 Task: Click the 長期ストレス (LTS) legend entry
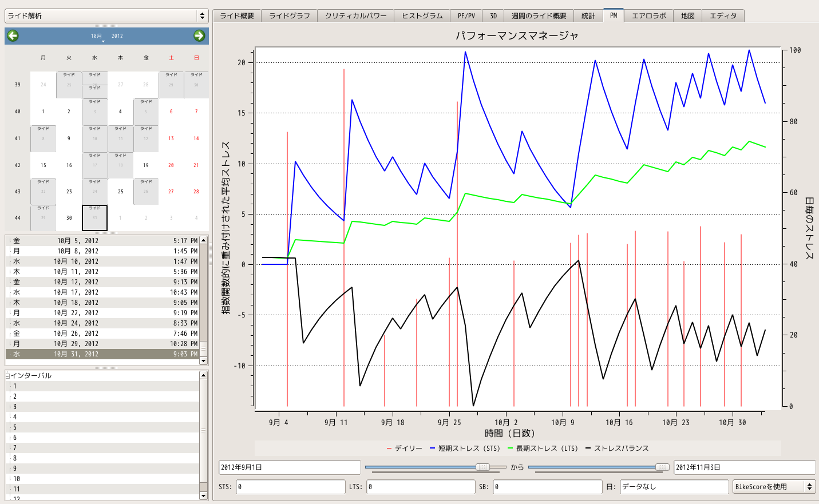[543, 449]
